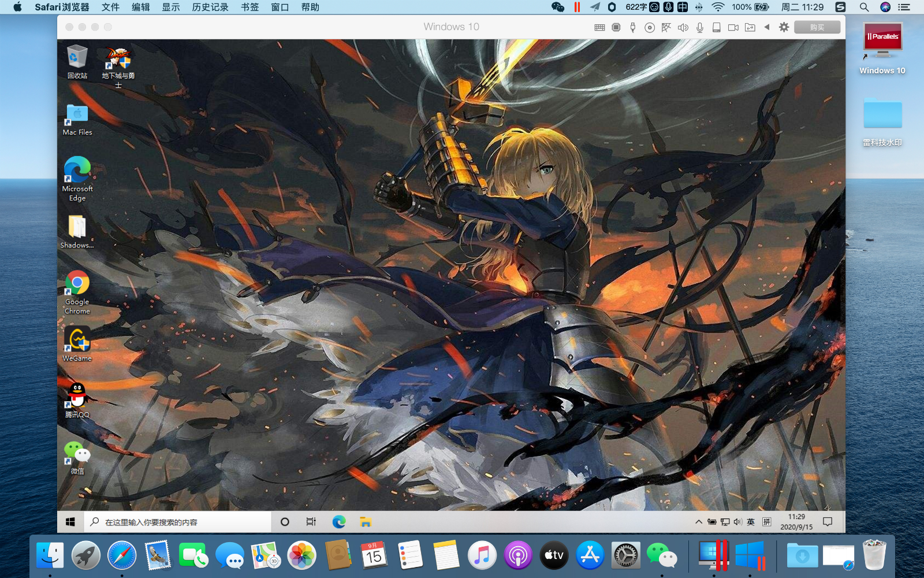Launch 腾讯QQ from the Windows desktop
Image resolution: width=924 pixels, height=578 pixels.
click(77, 400)
